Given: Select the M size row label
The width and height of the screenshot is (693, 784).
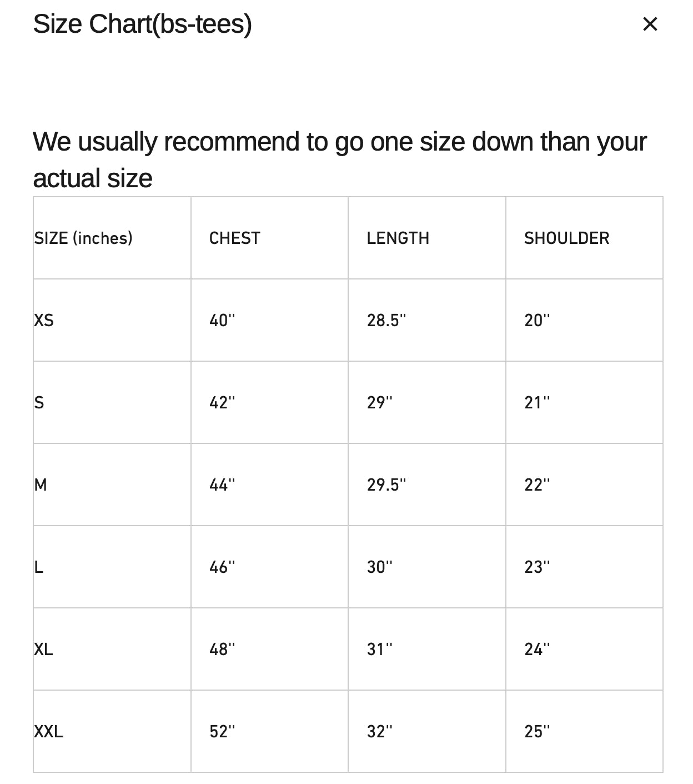Looking at the screenshot, I should (x=41, y=485).
